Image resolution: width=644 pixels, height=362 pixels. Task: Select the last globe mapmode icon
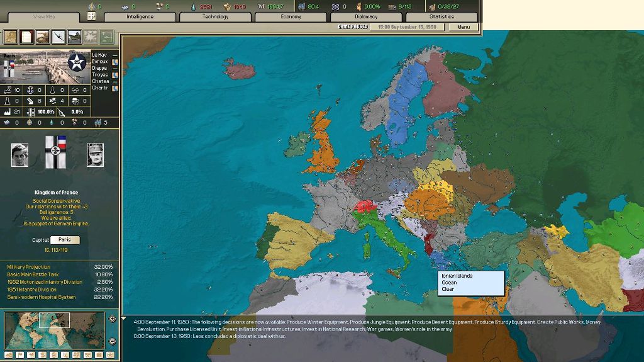(x=110, y=355)
